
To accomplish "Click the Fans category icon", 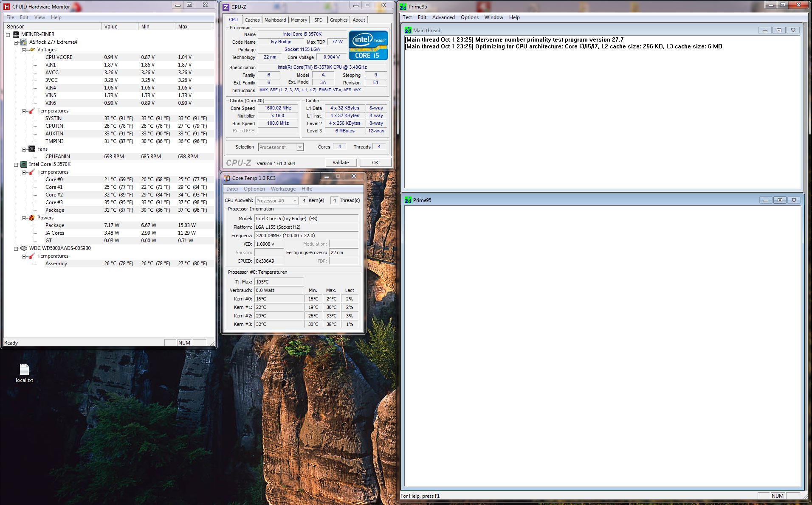I will click(32, 149).
